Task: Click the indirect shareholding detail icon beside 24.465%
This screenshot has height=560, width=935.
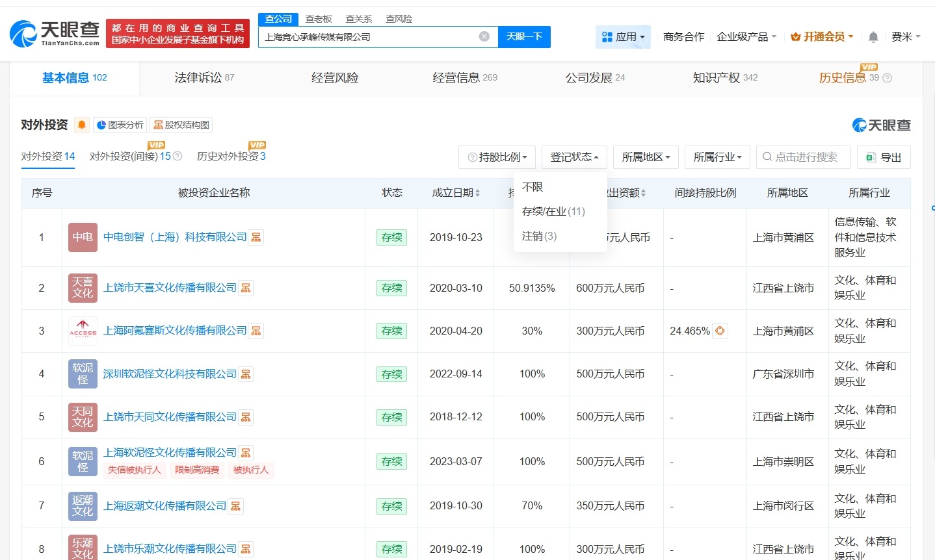Action: [x=720, y=331]
